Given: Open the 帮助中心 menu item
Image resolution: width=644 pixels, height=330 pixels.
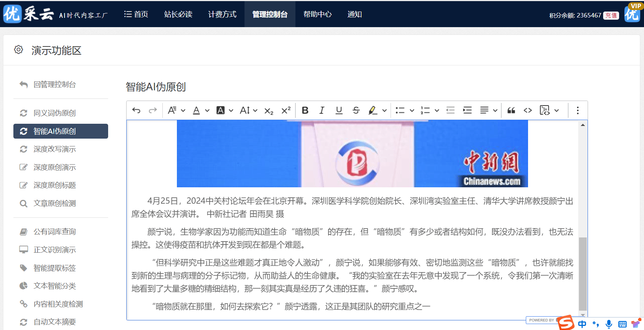Looking at the screenshot, I should pos(317,14).
